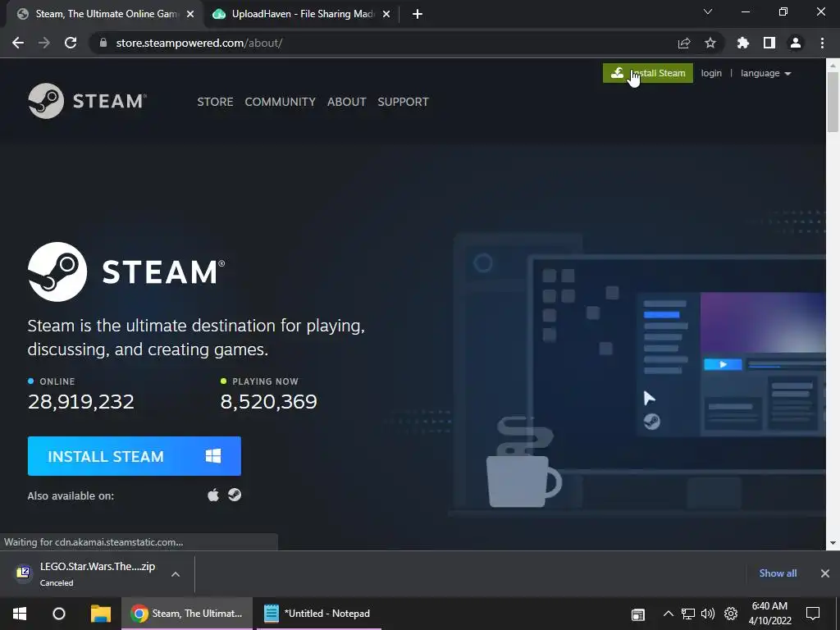Screen dimensions: 840x630
Task: Close the Steam tab
Action: point(190,14)
